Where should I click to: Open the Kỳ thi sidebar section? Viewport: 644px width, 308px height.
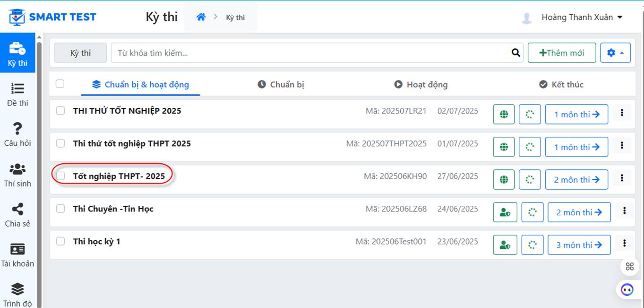click(x=17, y=53)
